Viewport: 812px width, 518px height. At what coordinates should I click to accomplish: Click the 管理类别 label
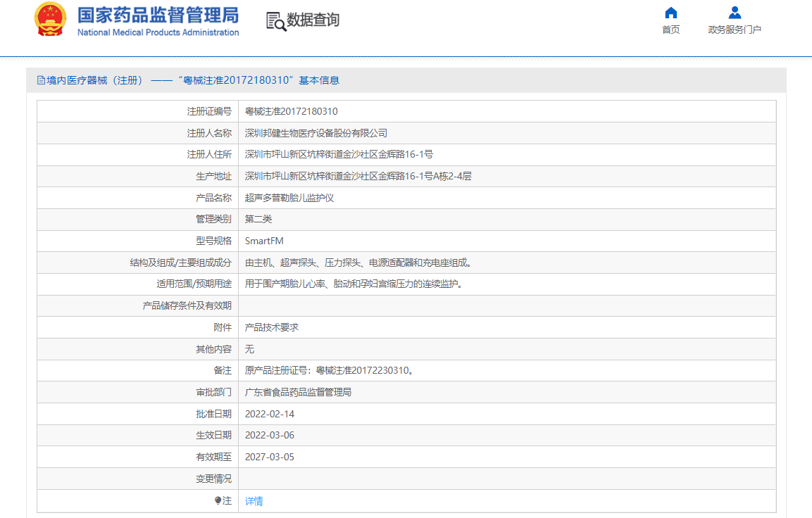(x=213, y=219)
